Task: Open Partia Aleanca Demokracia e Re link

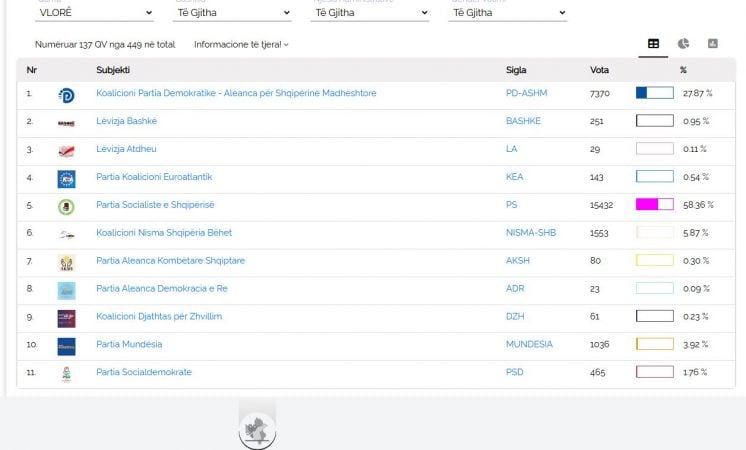Action: coord(162,288)
